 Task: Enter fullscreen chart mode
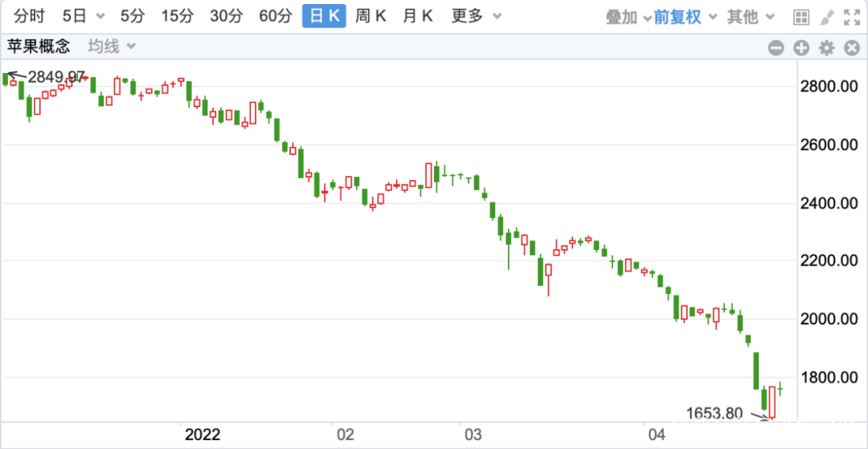tap(853, 17)
